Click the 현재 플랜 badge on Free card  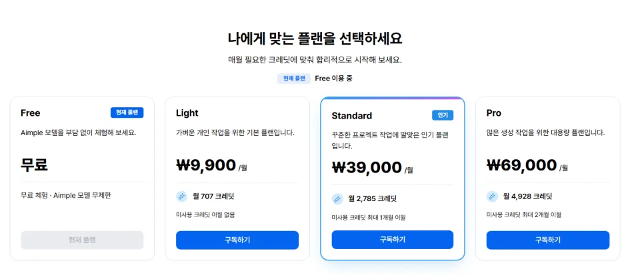[127, 113]
